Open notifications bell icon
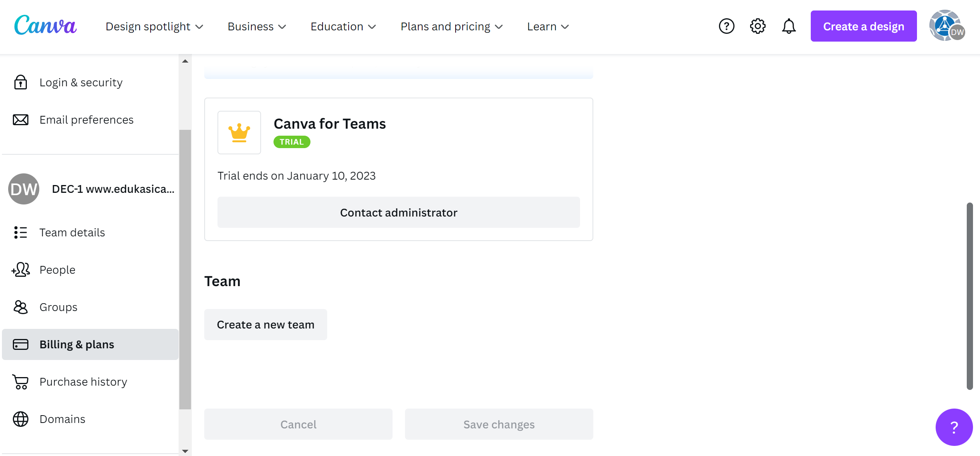 click(x=789, y=26)
